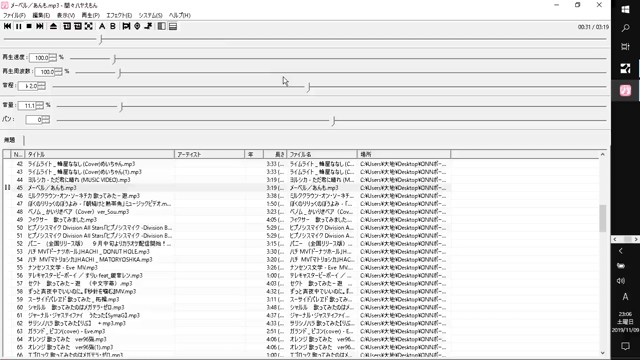Open the エフェクト(E) menu
The image size is (640, 360).
point(119,15)
